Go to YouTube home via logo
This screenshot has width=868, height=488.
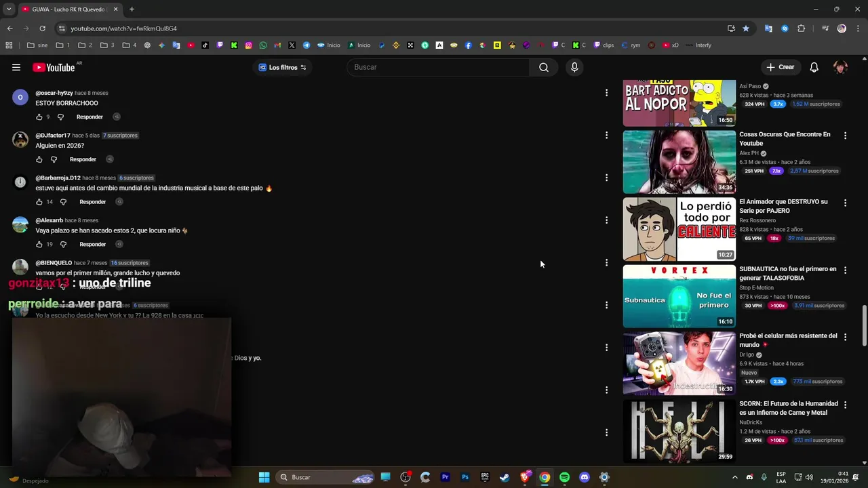pyautogui.click(x=54, y=67)
